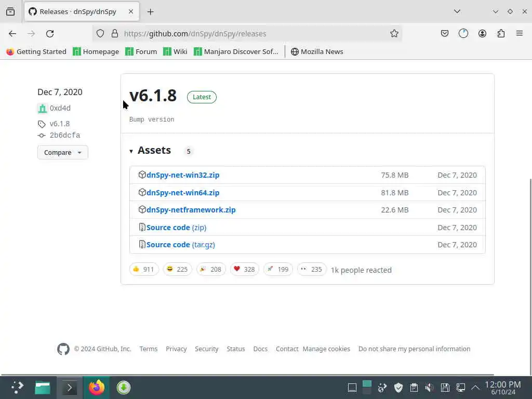Select the Releases · dnSpy/dnSpy tab
This screenshot has height=399, width=532.
click(x=82, y=11)
